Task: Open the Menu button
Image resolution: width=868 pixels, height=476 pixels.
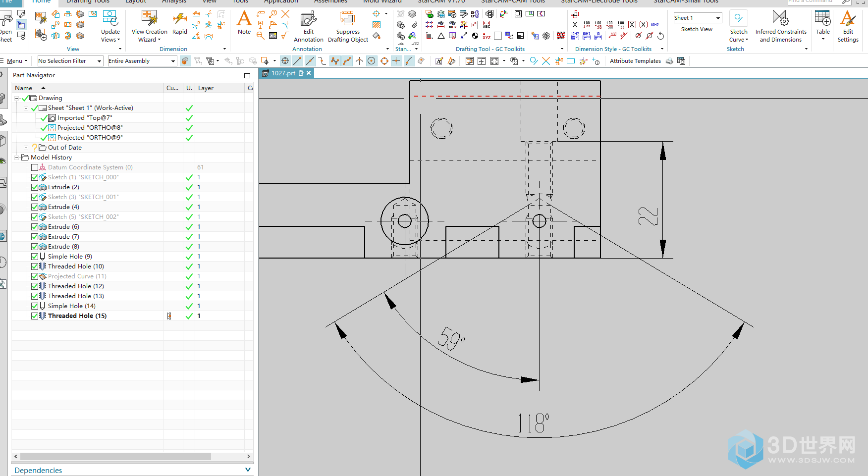Action: (15, 61)
